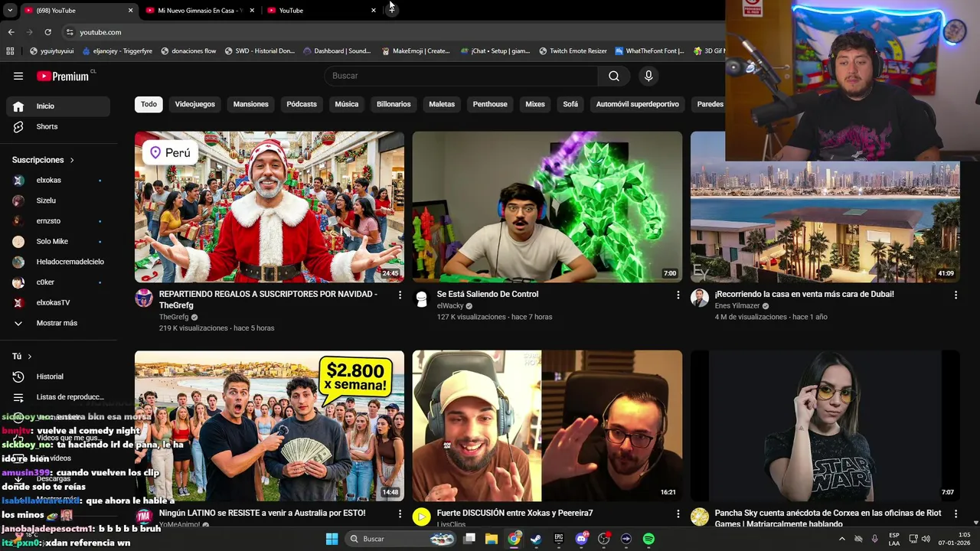The image size is (980, 551).
Task: Click 'Se Está Saliendo De Control' title
Action: pos(488,294)
